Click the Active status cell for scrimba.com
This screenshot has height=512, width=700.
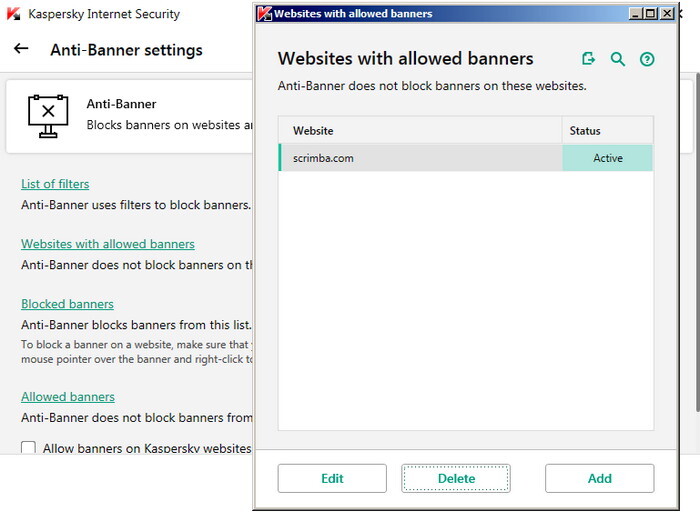click(x=608, y=158)
